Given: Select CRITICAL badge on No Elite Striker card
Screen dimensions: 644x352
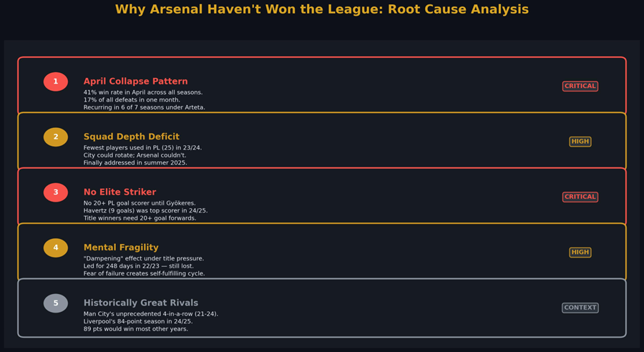Looking at the screenshot, I should tap(580, 197).
